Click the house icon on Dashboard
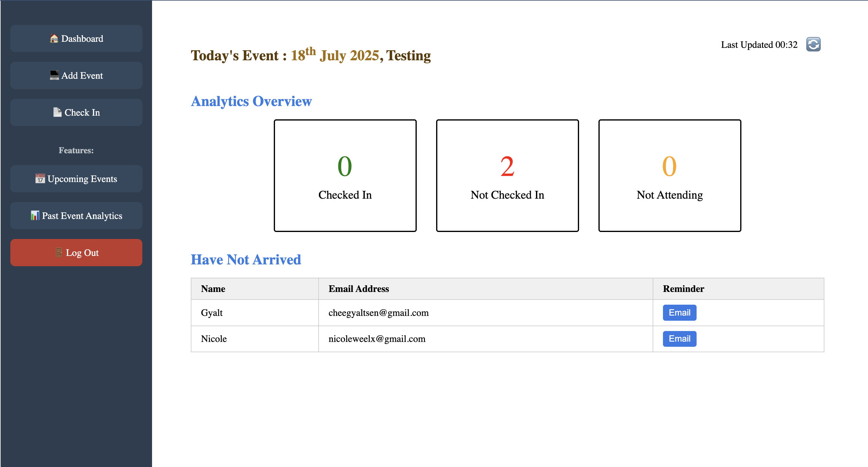Viewport: 868px width, 467px height. 54,39
